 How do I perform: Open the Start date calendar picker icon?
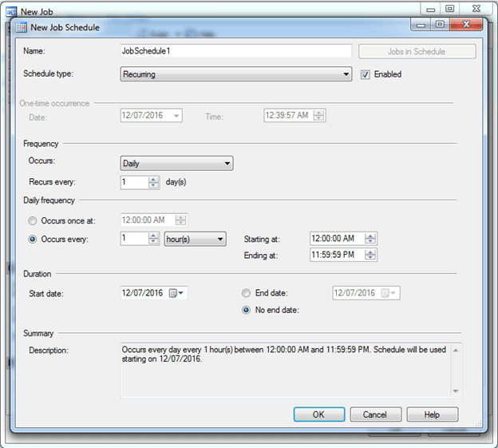pos(176,293)
